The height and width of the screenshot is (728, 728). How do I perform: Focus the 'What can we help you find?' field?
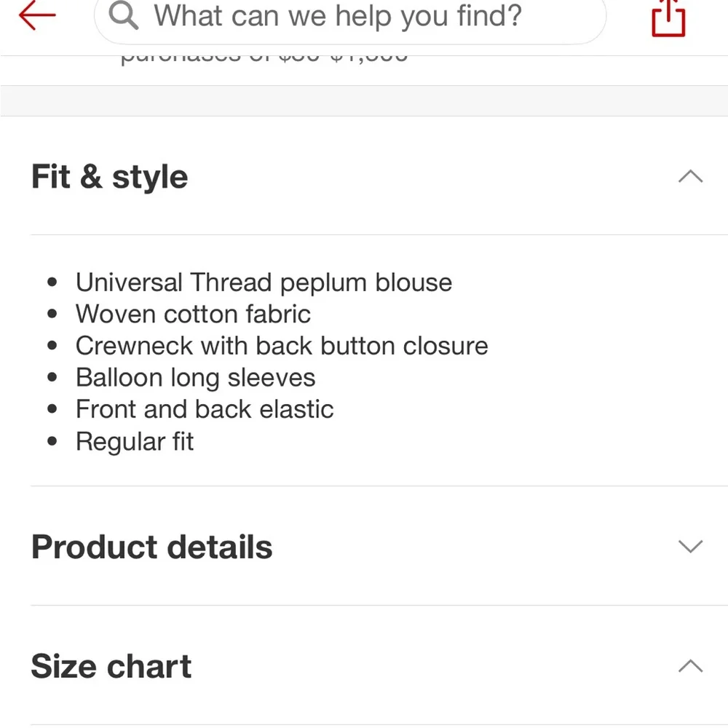tap(339, 16)
